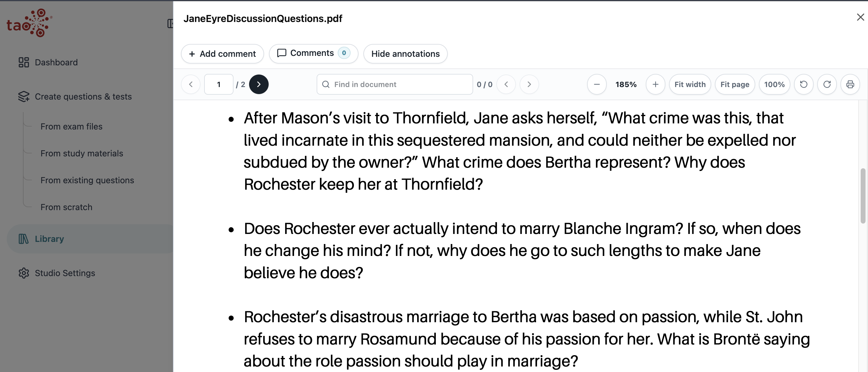The image size is (868, 372).
Task: Zoom out with the minus icon
Action: [597, 84]
